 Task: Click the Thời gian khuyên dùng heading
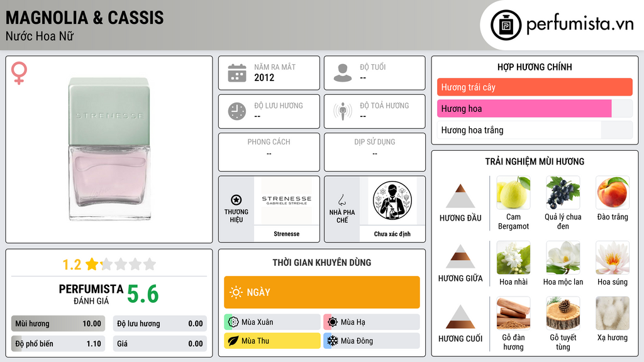click(x=322, y=263)
